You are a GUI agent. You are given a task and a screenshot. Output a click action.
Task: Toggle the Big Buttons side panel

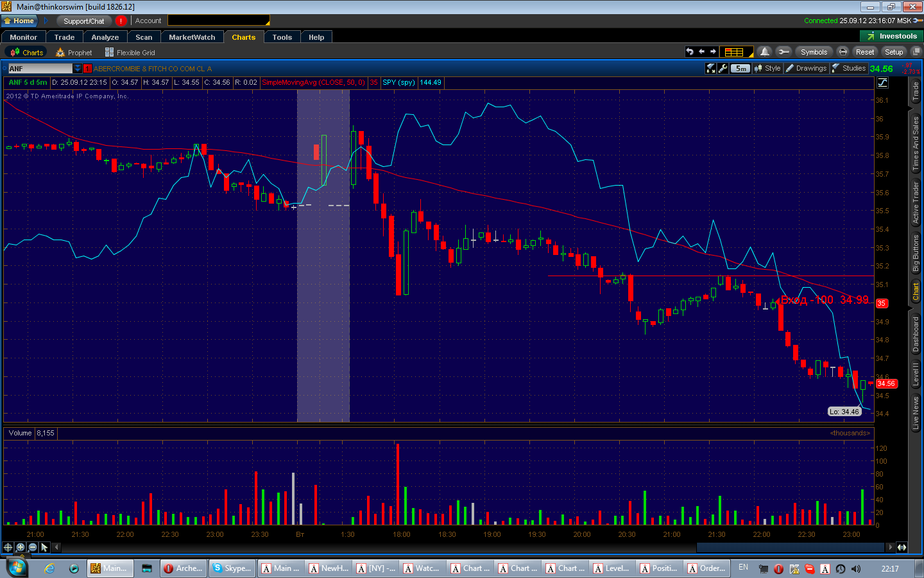click(x=916, y=252)
